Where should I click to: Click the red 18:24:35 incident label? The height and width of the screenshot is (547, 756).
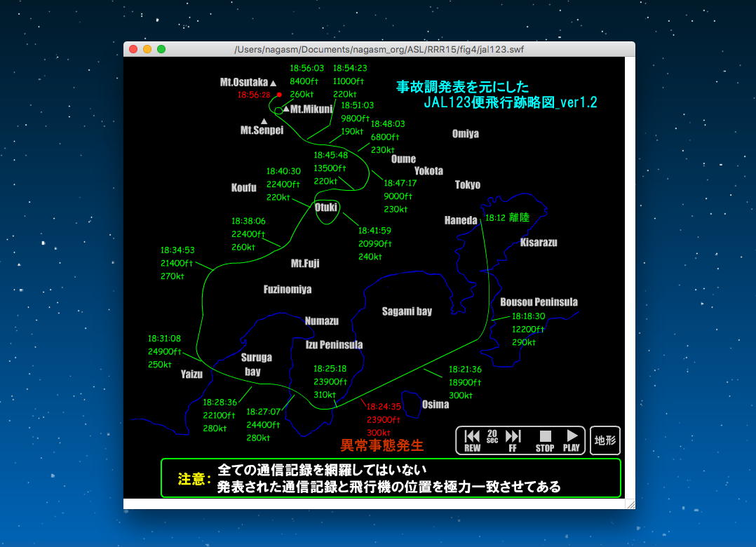tap(384, 406)
